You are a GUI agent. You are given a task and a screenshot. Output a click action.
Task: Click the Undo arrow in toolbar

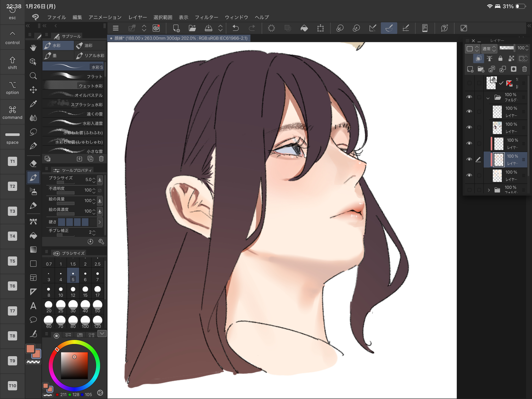236,28
